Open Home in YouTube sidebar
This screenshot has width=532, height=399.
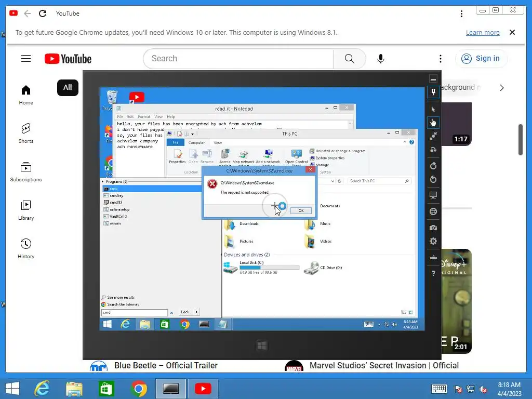click(x=26, y=95)
